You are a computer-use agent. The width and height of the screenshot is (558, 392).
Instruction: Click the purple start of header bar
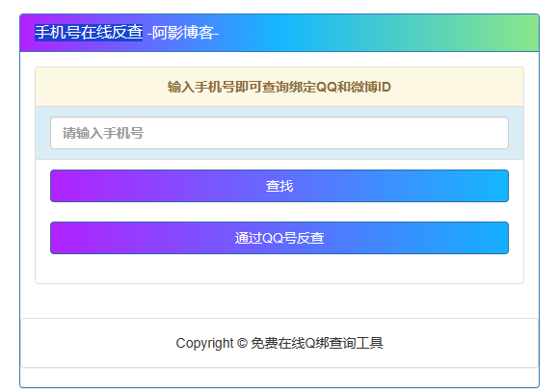tap(28, 33)
